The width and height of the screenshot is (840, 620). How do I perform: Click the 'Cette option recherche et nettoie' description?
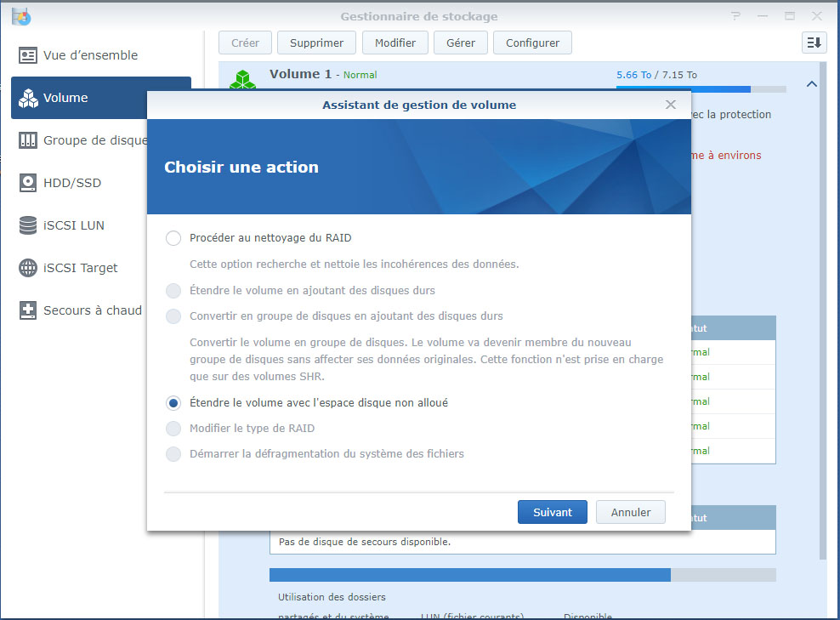pyautogui.click(x=354, y=264)
